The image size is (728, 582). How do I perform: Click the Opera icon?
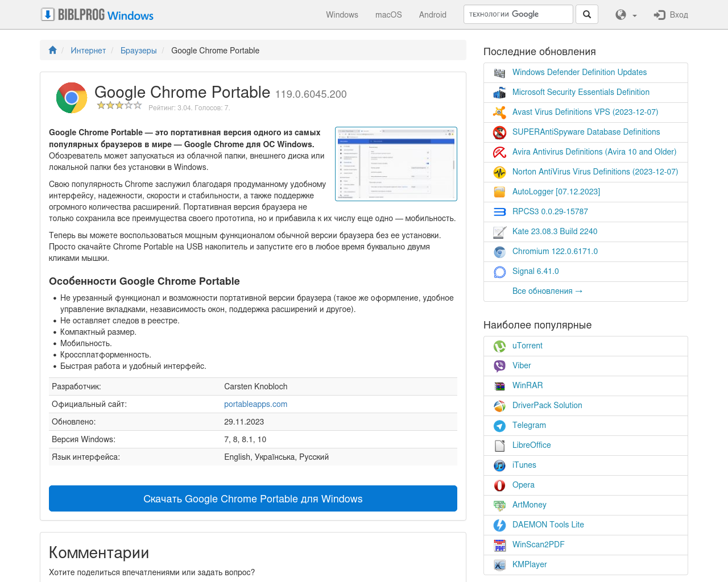(x=499, y=485)
